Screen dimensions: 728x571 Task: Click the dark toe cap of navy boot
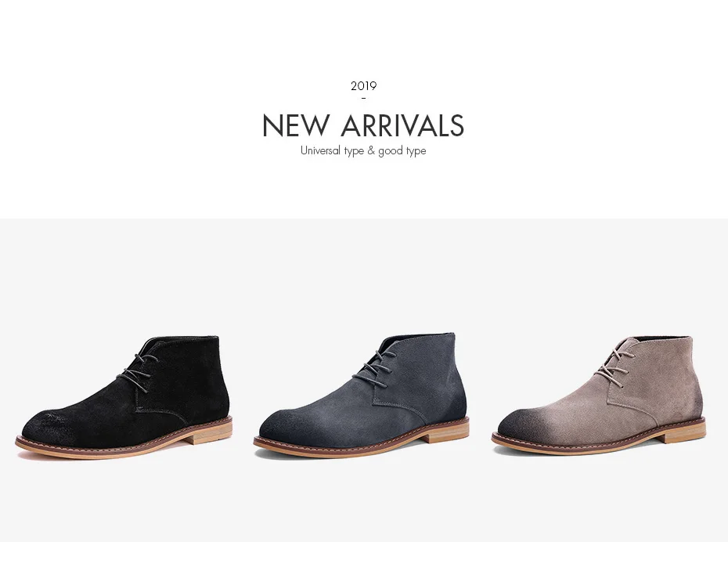[283, 425]
